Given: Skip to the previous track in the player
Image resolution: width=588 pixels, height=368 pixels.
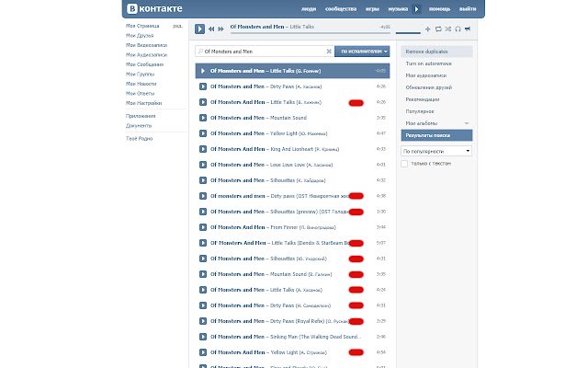Looking at the screenshot, I should (211, 29).
